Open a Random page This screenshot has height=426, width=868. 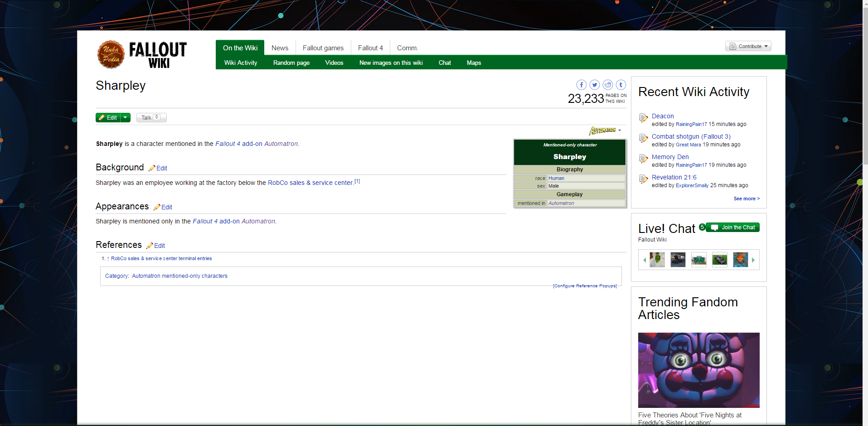tap(291, 63)
